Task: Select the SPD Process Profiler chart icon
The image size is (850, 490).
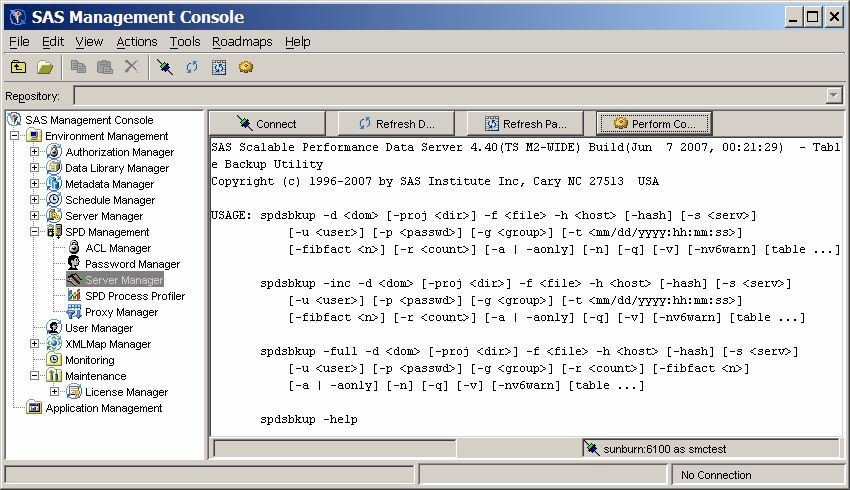Action: (x=74, y=296)
